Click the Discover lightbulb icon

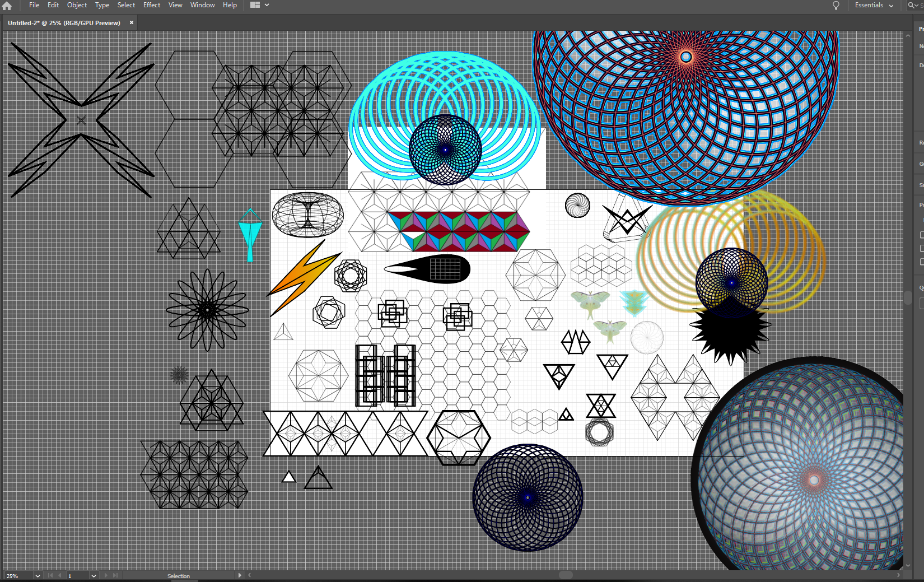836,6
